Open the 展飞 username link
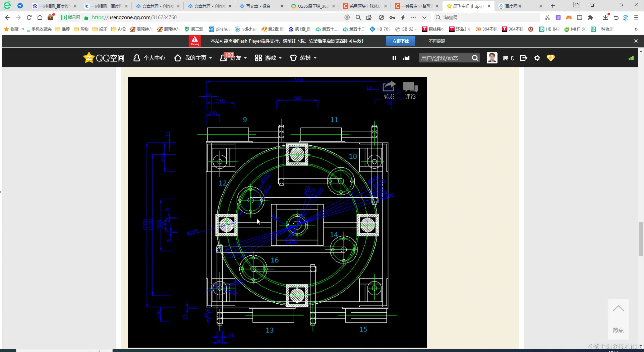This screenshot has width=644, height=352. (508, 58)
